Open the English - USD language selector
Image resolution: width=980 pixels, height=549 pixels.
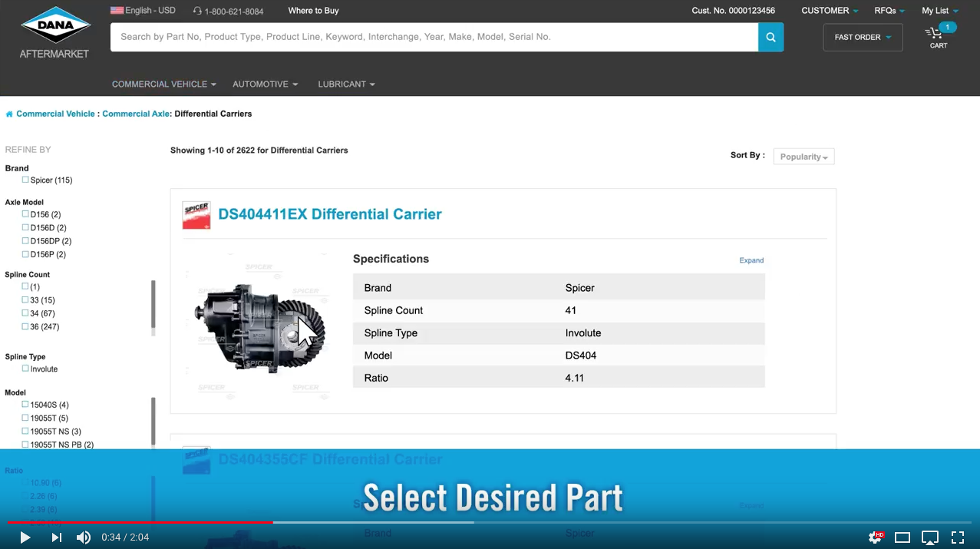pos(143,10)
